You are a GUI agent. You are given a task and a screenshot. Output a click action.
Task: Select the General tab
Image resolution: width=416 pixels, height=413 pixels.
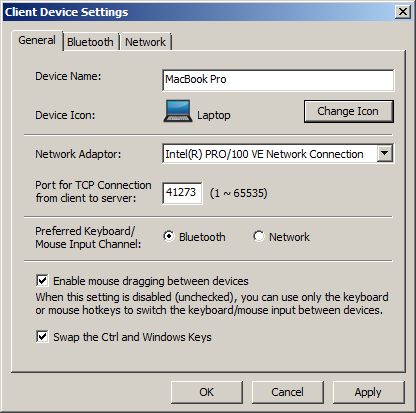tap(37, 40)
